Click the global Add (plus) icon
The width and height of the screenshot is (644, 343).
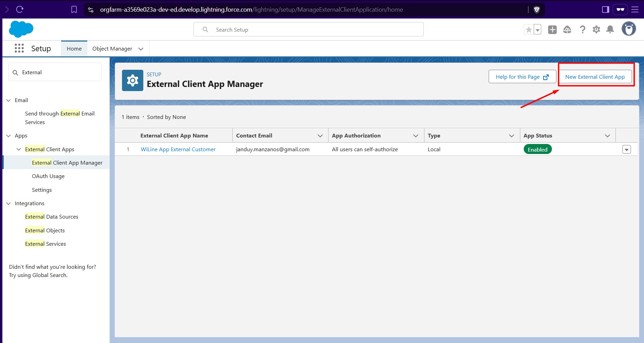[x=552, y=29]
